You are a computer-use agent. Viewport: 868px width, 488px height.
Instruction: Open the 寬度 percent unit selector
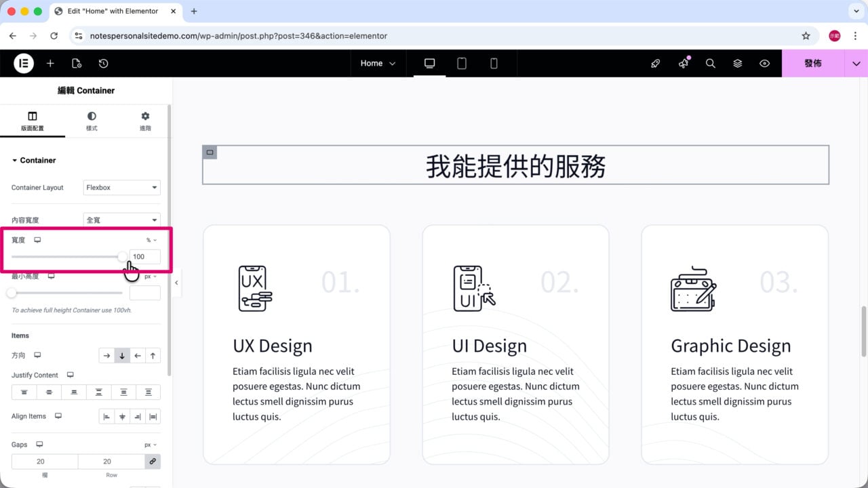(152, 240)
